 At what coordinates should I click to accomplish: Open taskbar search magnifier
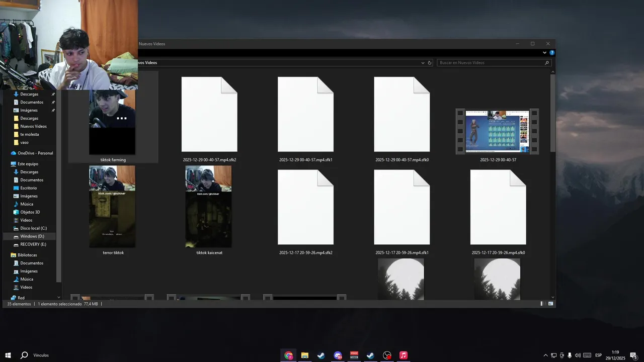(x=24, y=355)
